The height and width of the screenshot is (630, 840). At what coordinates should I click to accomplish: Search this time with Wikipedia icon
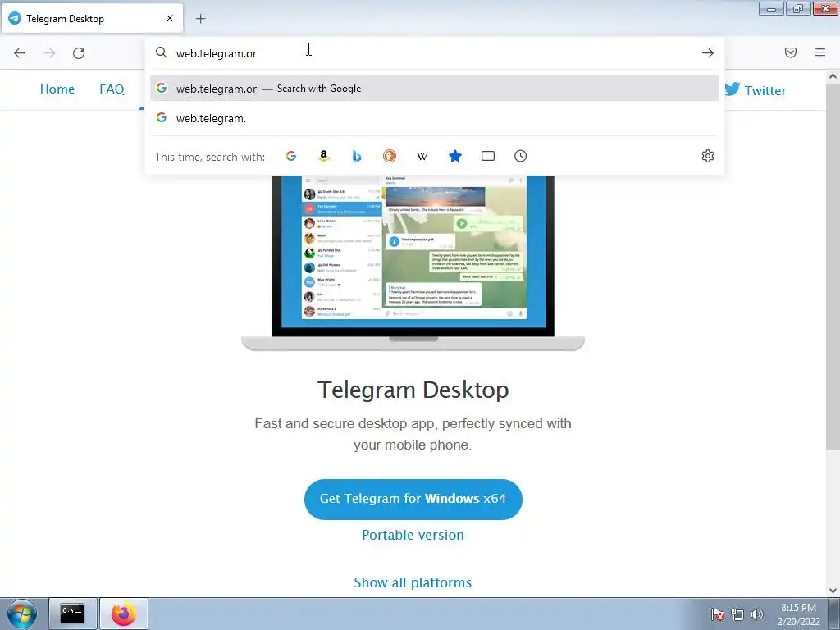[x=422, y=156]
